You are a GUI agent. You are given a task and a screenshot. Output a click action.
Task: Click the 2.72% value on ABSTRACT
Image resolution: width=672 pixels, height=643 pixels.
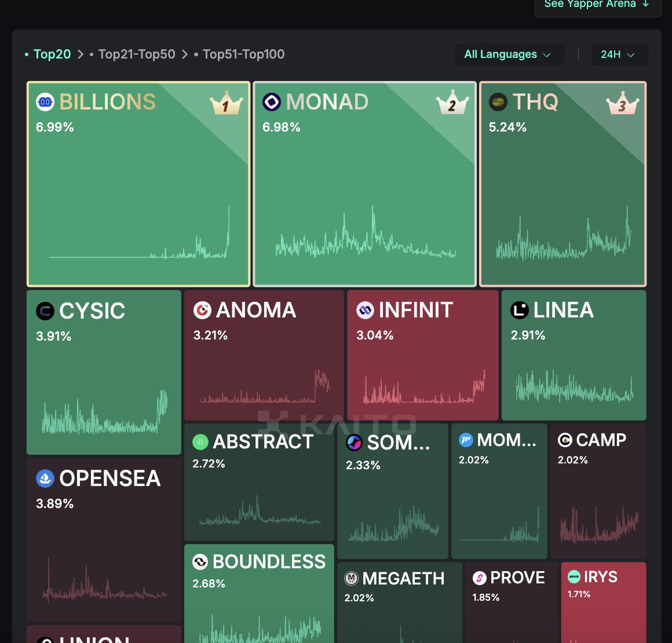pyautogui.click(x=209, y=463)
